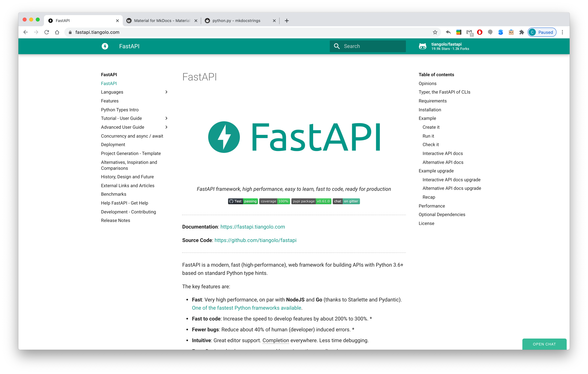Click the browser home icon
588x374 pixels.
click(57, 32)
